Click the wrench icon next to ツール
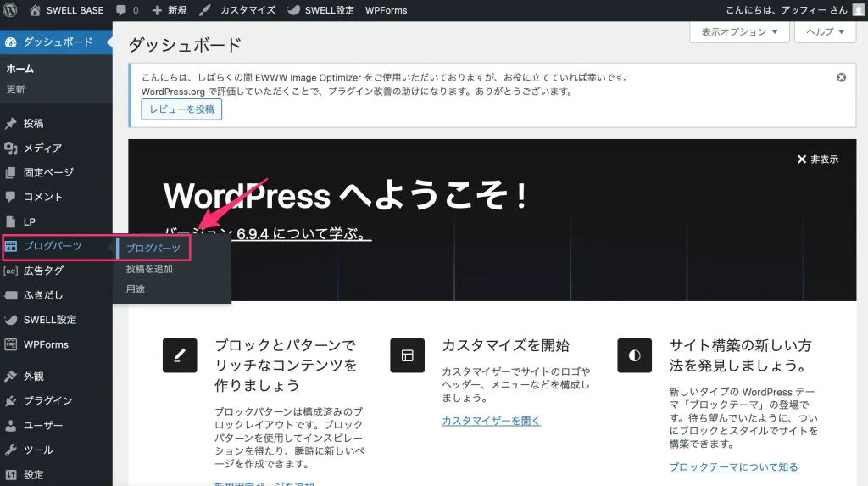868x486 pixels. (10, 450)
